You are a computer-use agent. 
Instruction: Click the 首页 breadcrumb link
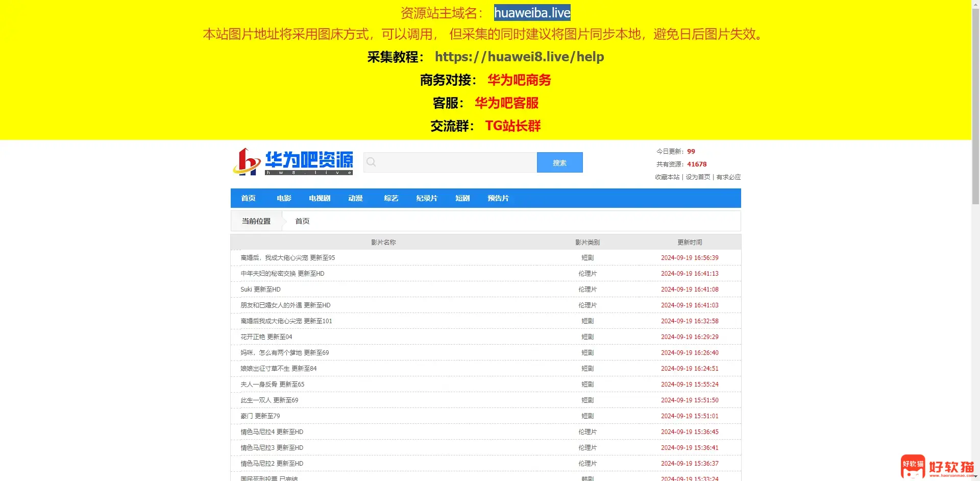[302, 221]
